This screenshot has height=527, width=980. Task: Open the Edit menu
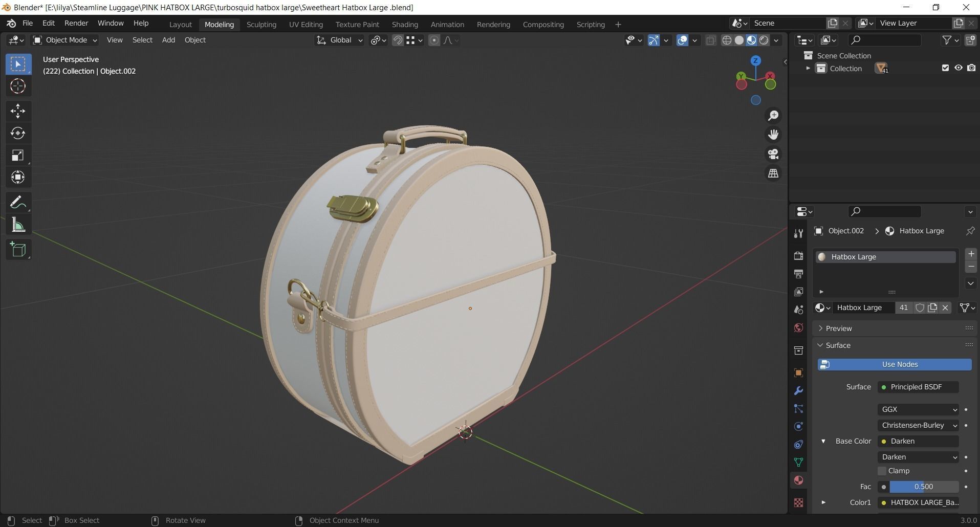[49, 23]
